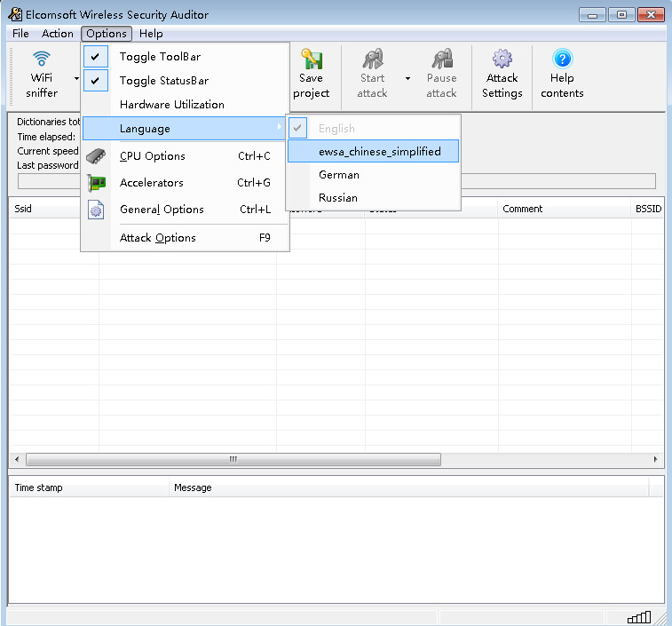This screenshot has width=672, height=626.
Task: Click the Comment column header
Action: pos(564,209)
